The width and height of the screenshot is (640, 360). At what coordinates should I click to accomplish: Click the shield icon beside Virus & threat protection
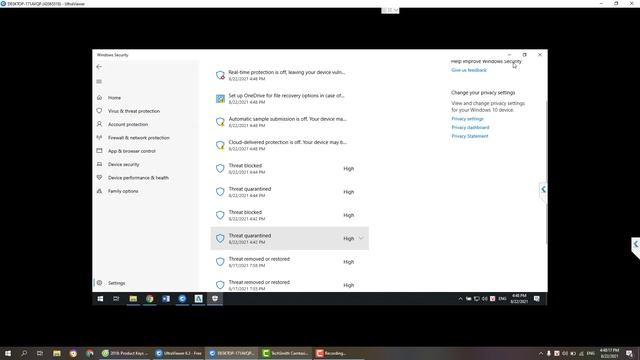[99, 111]
